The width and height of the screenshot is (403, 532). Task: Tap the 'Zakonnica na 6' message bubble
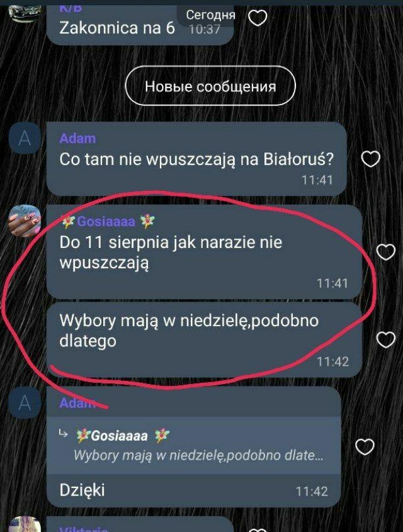[140, 25]
